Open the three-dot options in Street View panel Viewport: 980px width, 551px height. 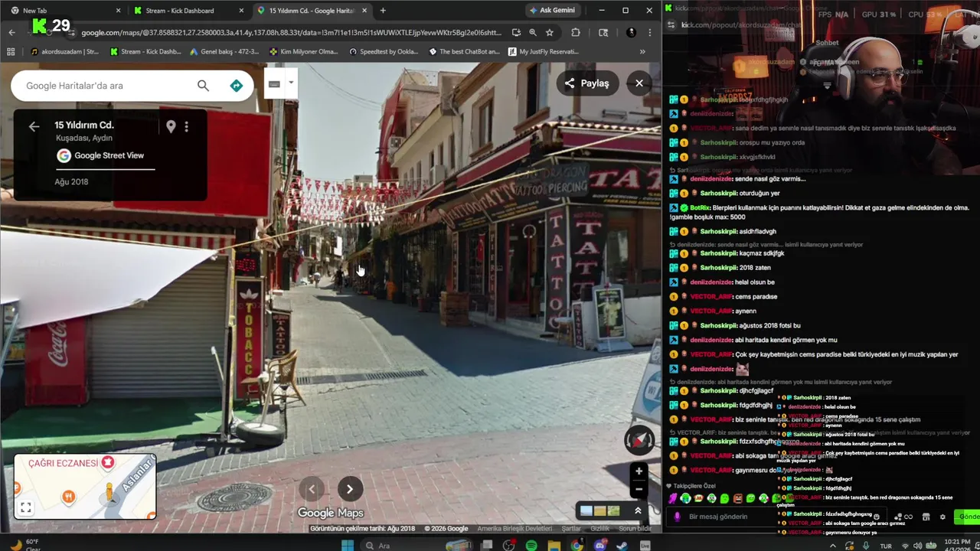(x=186, y=126)
